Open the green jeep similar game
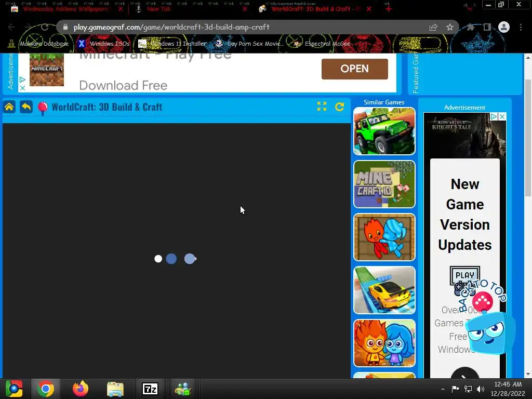 click(384, 131)
